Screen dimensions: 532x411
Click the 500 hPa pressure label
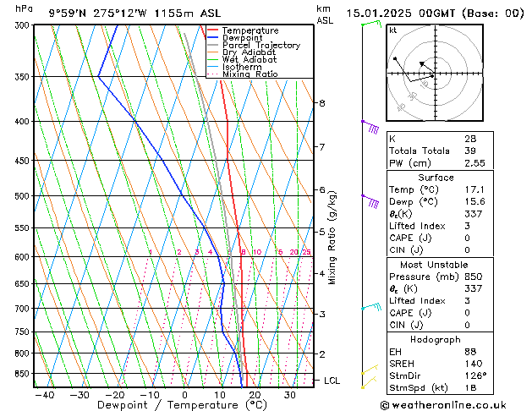(x=23, y=196)
